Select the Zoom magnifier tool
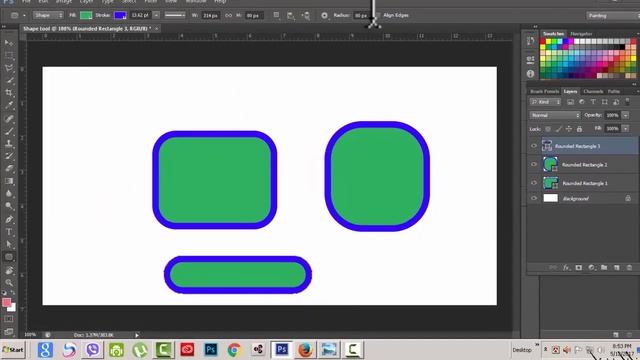The height and width of the screenshot is (360, 640). pyautogui.click(x=9, y=282)
